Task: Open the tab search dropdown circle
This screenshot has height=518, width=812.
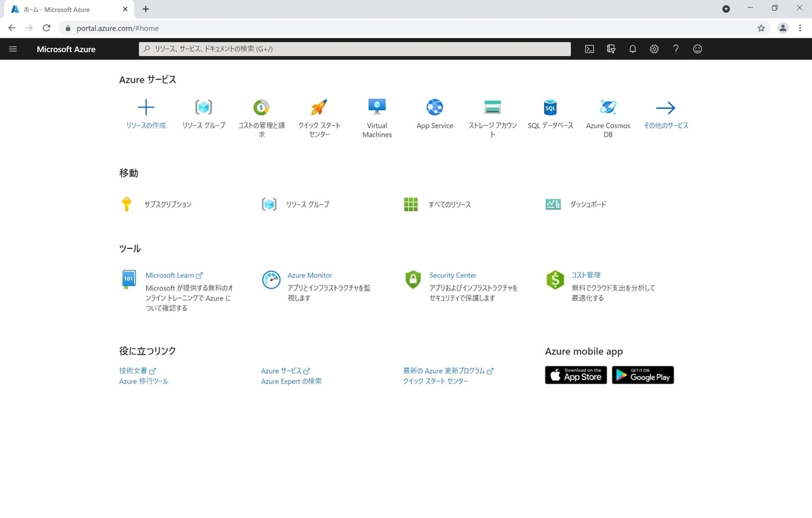Action: [726, 9]
